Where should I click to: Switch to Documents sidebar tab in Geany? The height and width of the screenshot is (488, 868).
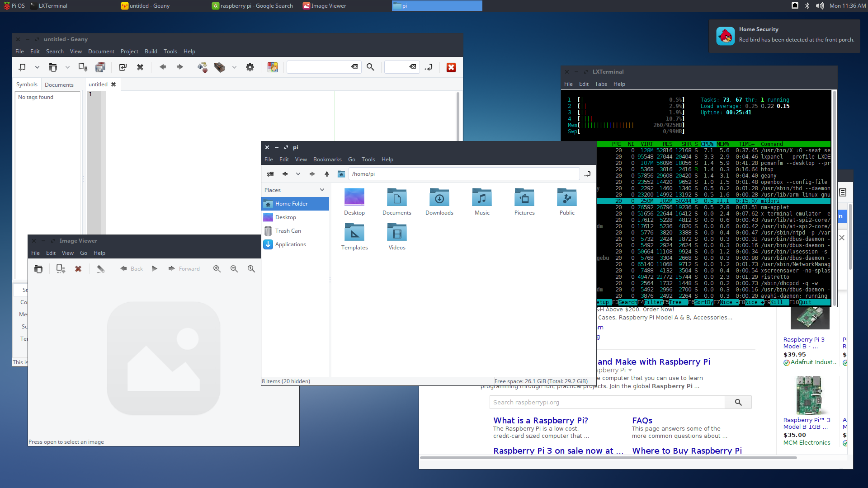[x=59, y=85]
